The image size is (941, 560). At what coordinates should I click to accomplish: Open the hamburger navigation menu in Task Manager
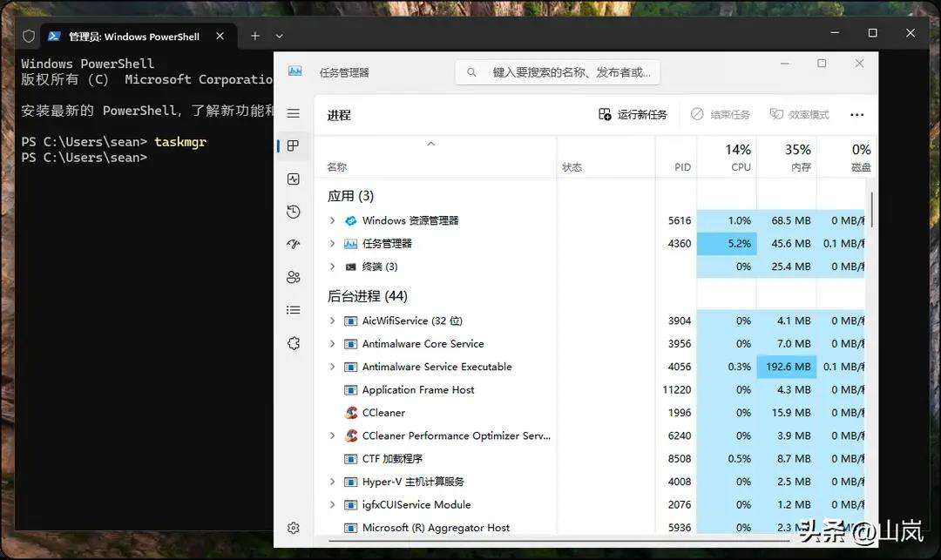294,114
